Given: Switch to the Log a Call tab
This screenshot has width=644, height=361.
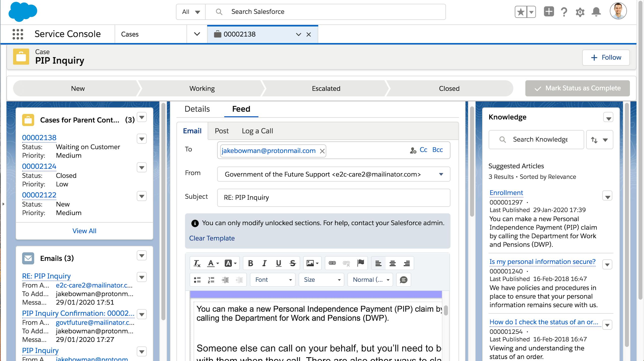Looking at the screenshot, I should (x=257, y=131).
